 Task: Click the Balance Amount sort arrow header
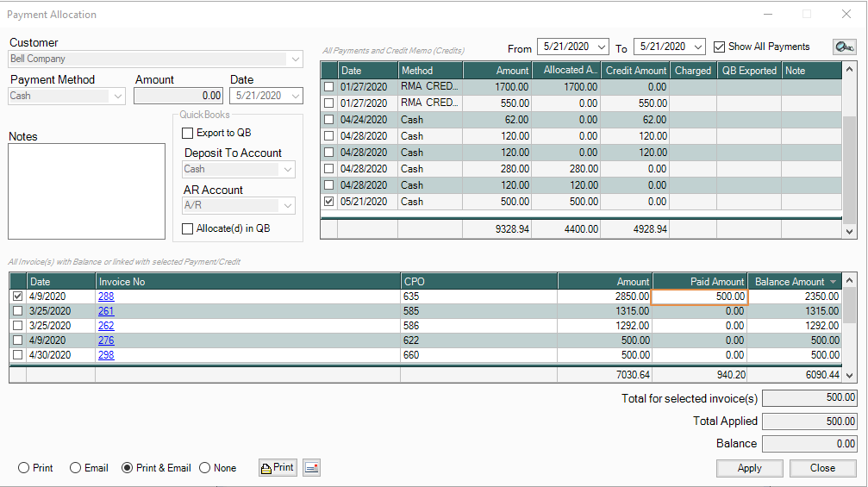pos(831,282)
